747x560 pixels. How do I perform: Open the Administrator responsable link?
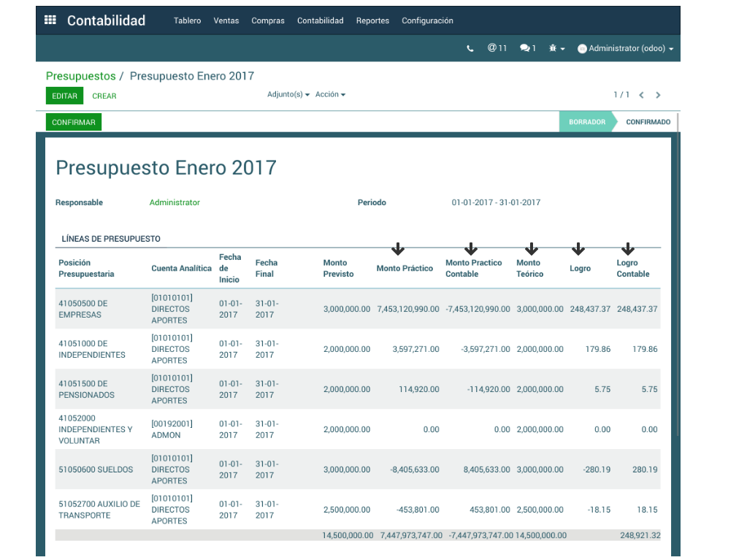pyautogui.click(x=175, y=202)
